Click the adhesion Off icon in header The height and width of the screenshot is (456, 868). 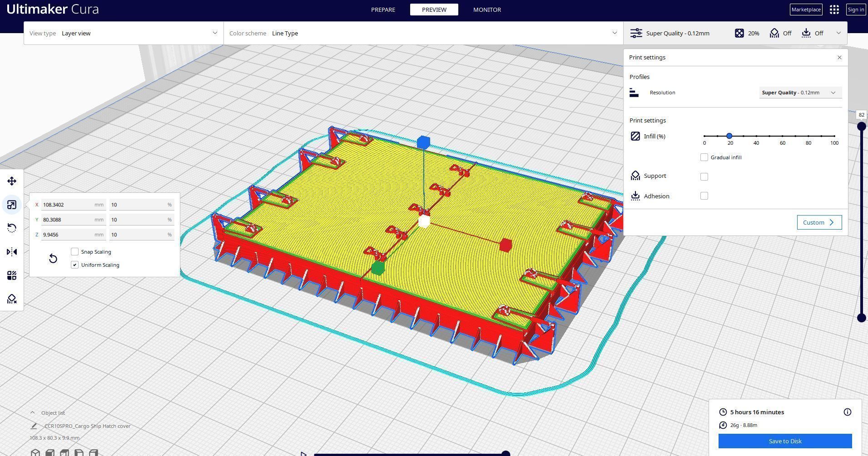[806, 33]
